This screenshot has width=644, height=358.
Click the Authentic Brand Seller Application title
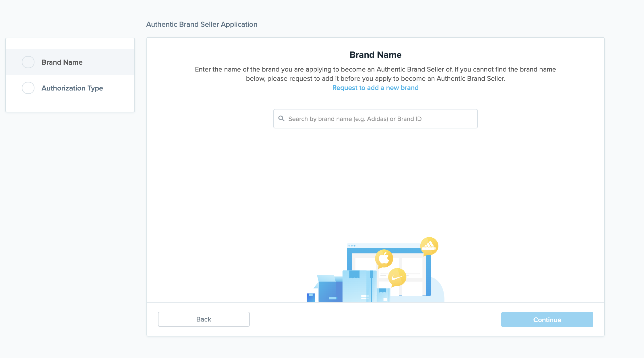point(202,24)
